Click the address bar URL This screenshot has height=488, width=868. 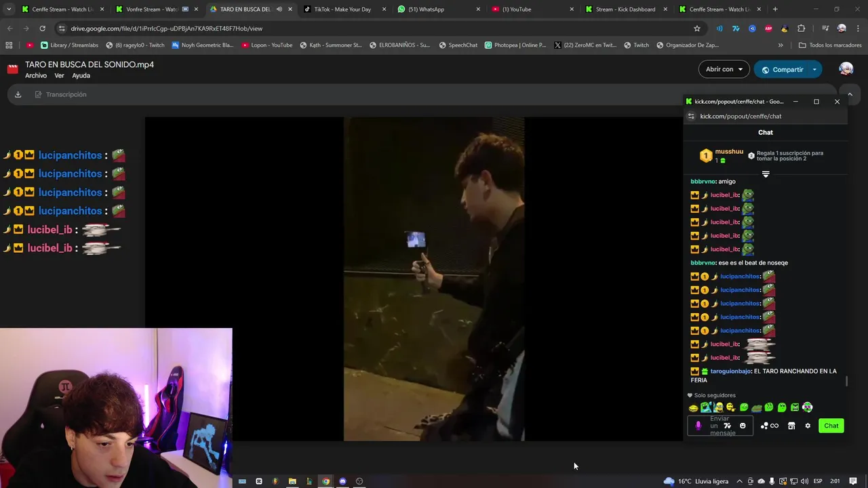coord(166,28)
